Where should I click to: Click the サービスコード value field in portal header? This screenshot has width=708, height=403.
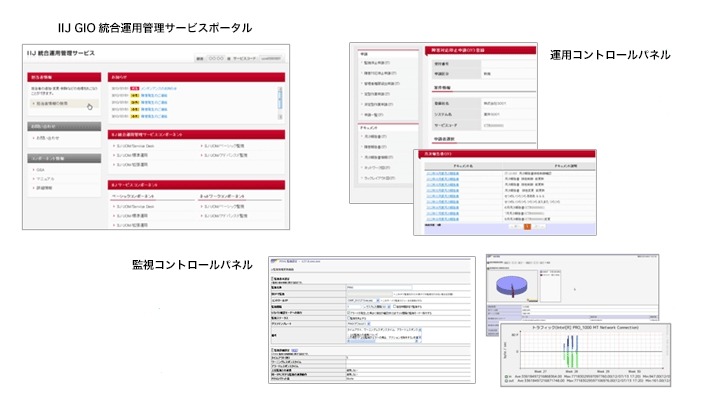(271, 58)
